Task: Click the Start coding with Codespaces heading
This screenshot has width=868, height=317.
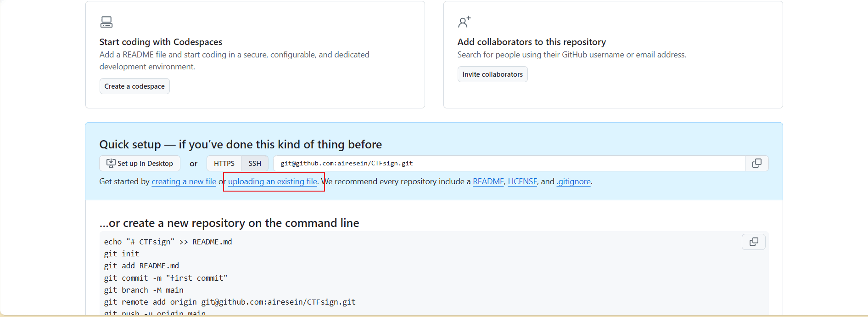Action: point(161,42)
